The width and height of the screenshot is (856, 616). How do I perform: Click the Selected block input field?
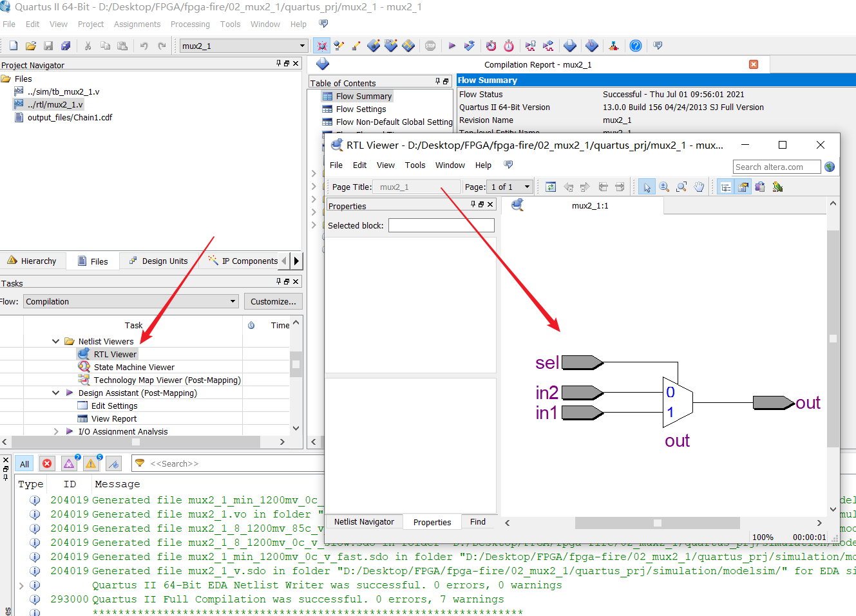[441, 225]
